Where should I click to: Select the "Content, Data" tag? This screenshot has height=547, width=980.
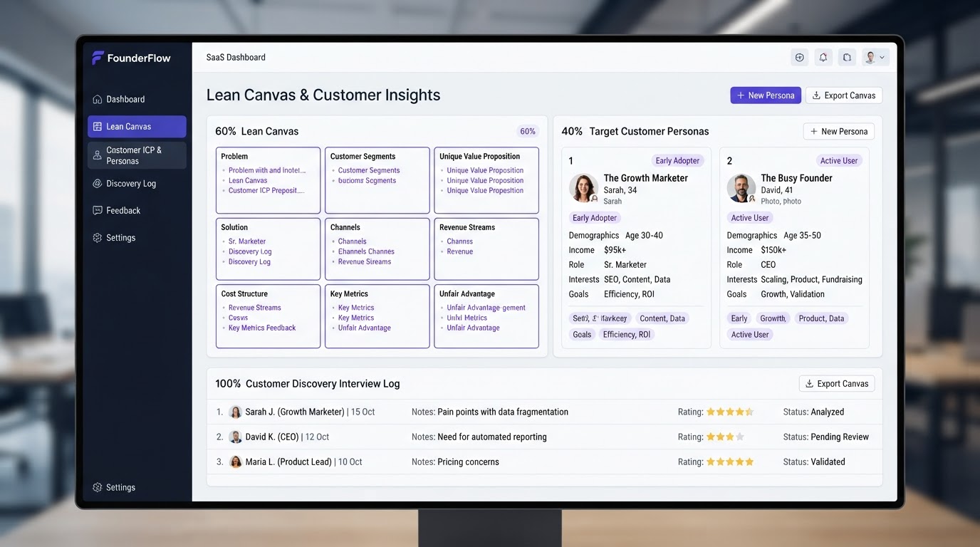click(x=662, y=318)
